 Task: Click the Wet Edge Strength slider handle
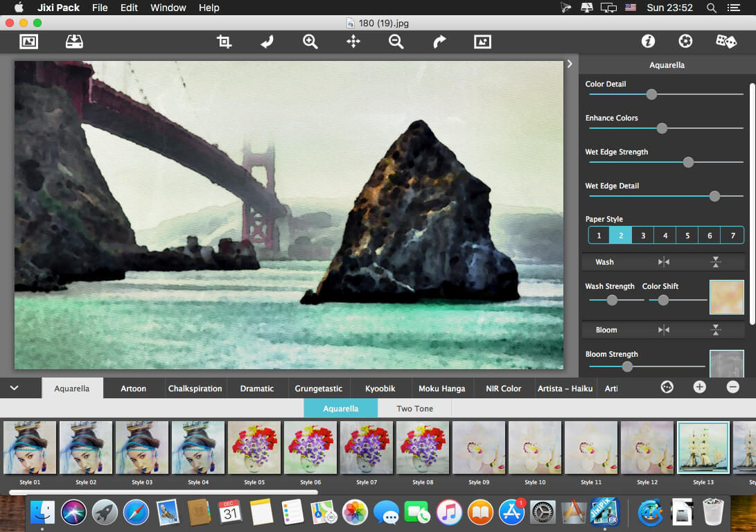click(x=688, y=162)
